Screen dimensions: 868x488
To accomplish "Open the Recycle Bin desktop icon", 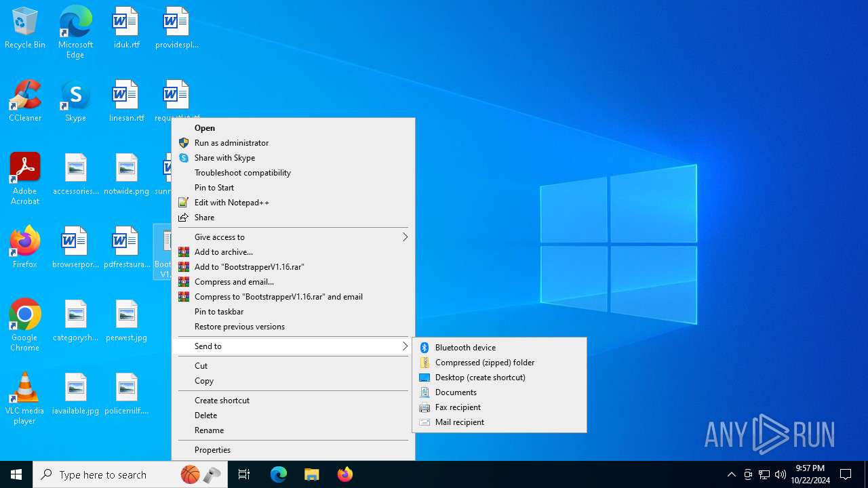I will (25, 28).
